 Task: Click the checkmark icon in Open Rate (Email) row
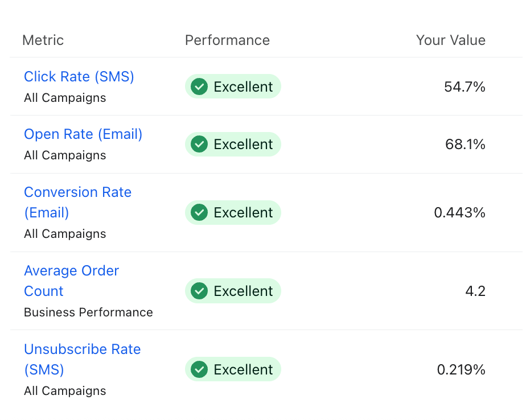[199, 145]
